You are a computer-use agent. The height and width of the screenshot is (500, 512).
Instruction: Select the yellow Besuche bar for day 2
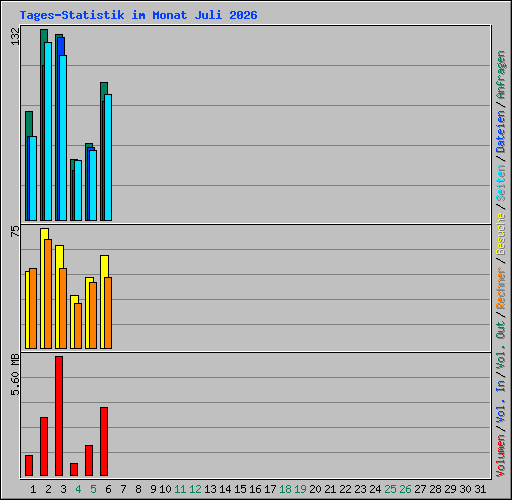pos(43,289)
